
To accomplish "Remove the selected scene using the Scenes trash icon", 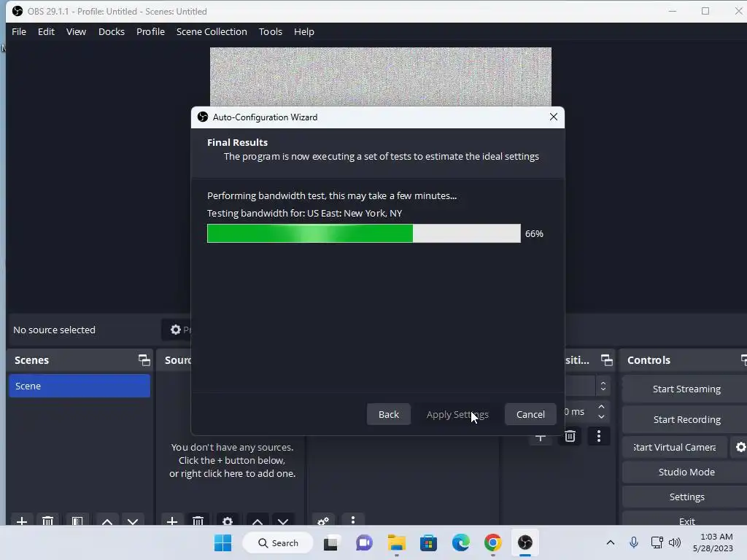I will [47, 521].
